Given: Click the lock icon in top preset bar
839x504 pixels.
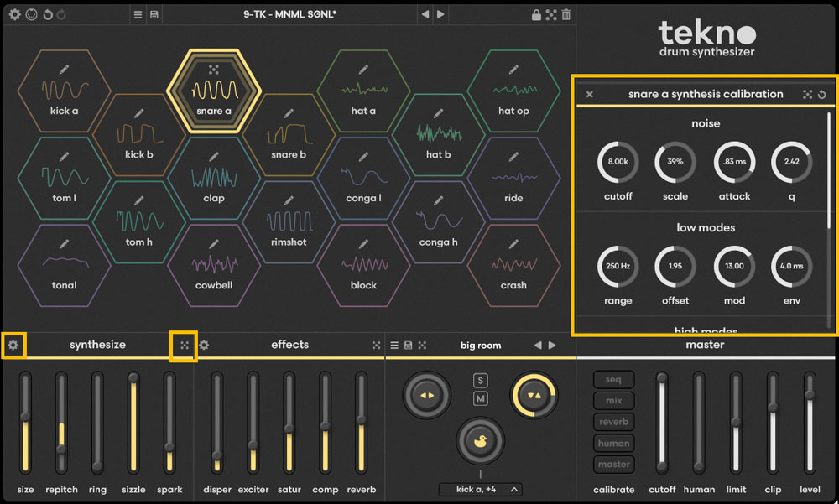Looking at the screenshot, I should click(536, 15).
